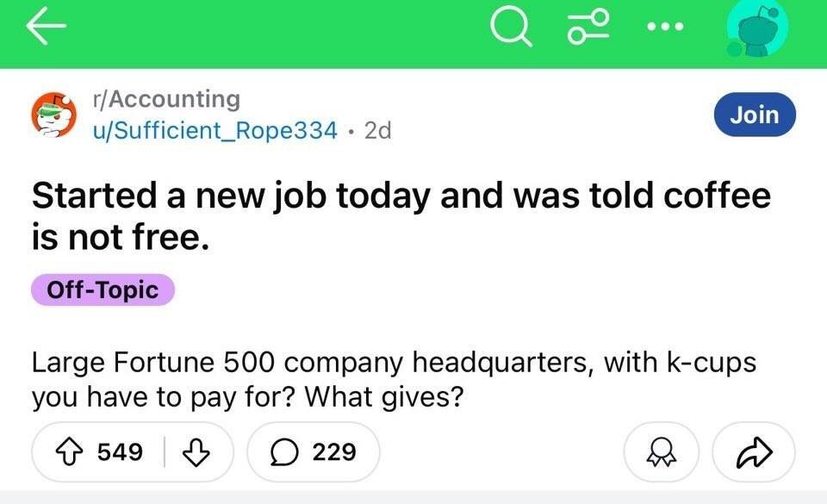Click the post title about coffee
The image size is (827, 504).
(401, 214)
